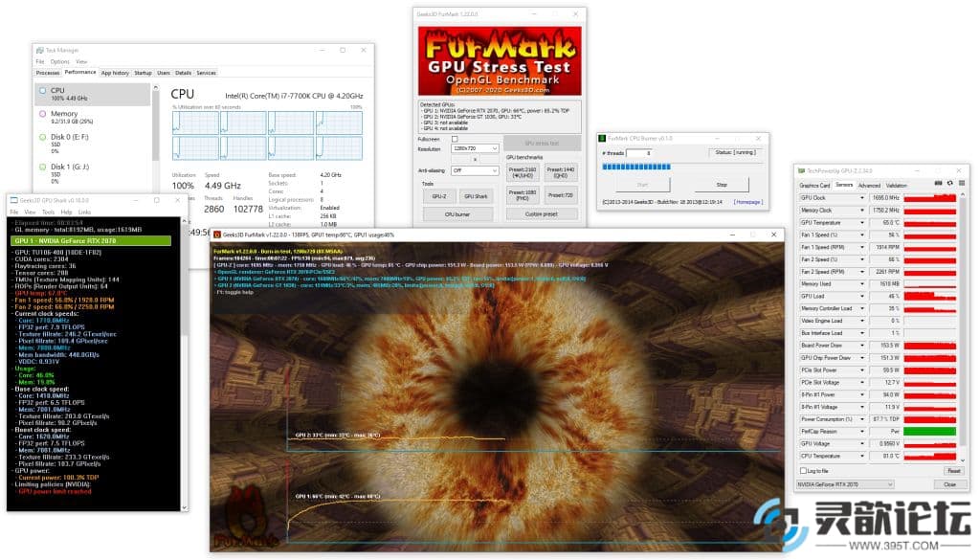This screenshot has height=560, width=980.
Task: Click the # threads input field in CPU Burner
Action: pyautogui.click(x=639, y=153)
